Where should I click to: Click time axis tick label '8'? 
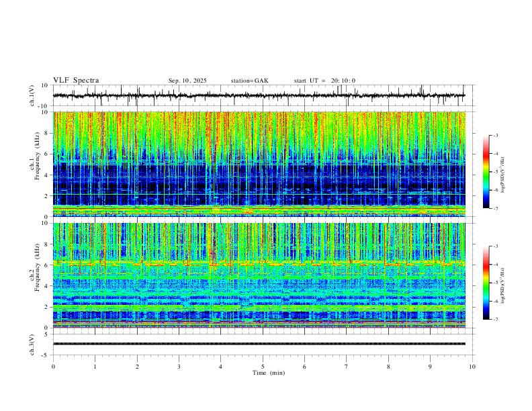tap(388, 367)
